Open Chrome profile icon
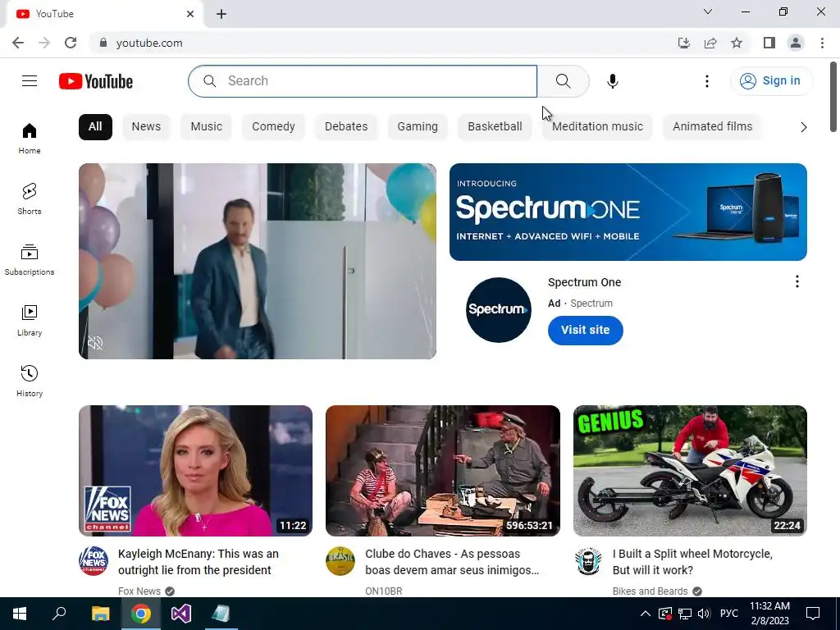Viewport: 840px width, 630px height. 796,43
